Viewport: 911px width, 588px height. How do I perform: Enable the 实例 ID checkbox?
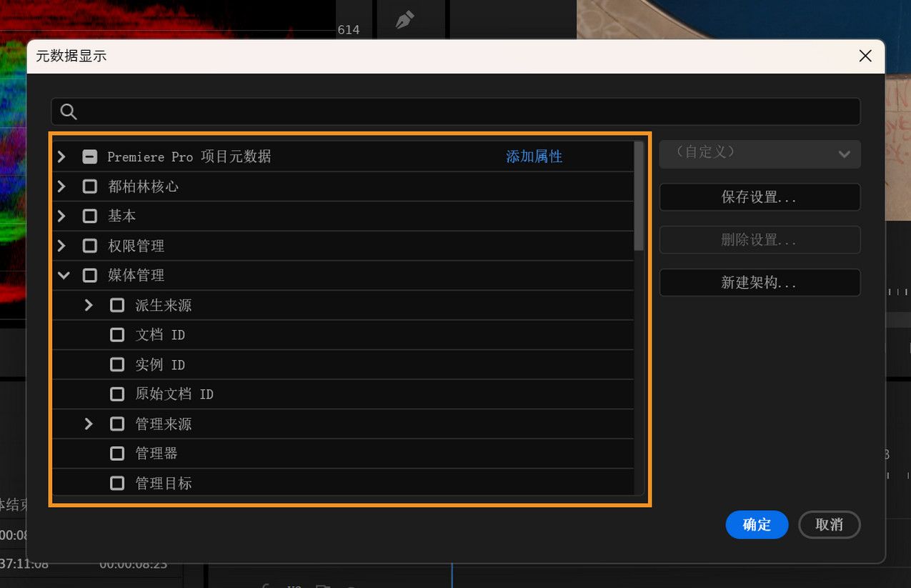(x=117, y=364)
